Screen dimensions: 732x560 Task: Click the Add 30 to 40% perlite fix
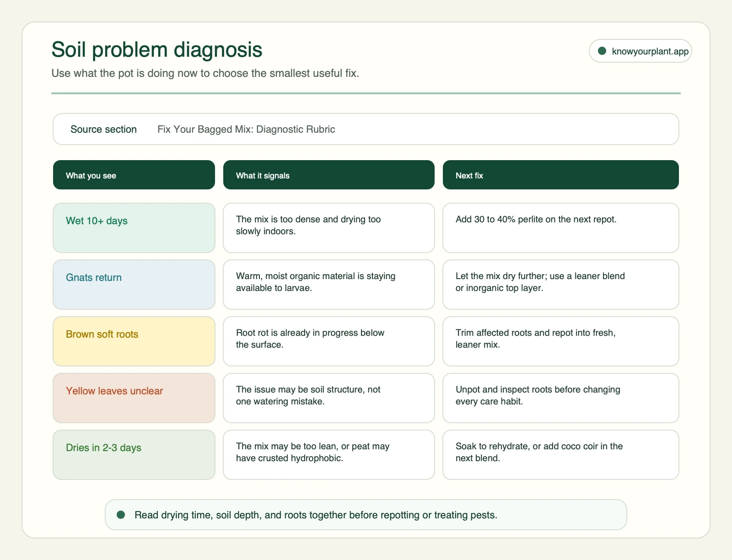[561, 228]
